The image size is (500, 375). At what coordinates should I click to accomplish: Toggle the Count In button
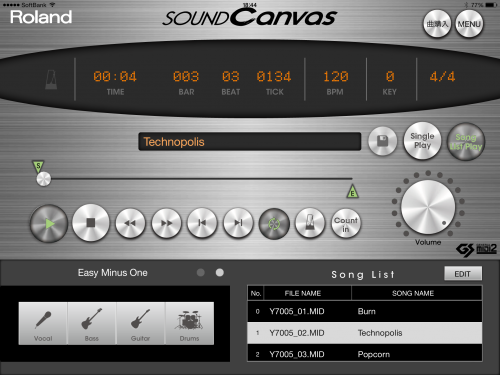[346, 224]
